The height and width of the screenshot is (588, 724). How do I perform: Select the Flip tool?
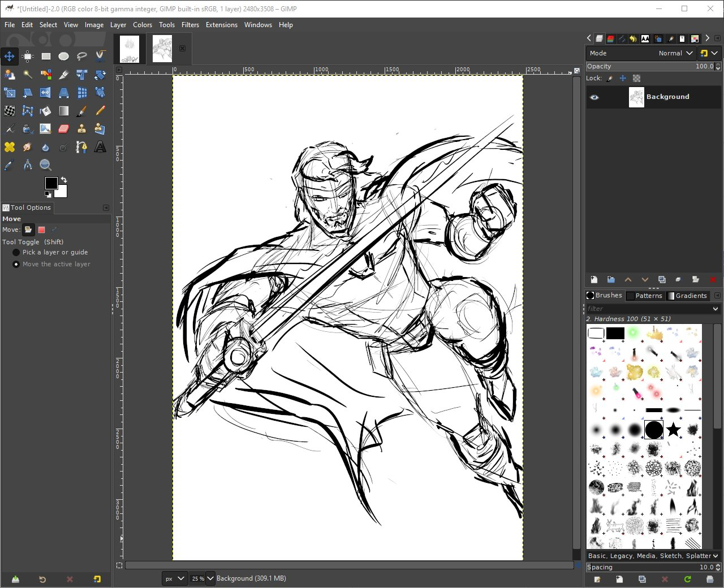click(x=46, y=92)
